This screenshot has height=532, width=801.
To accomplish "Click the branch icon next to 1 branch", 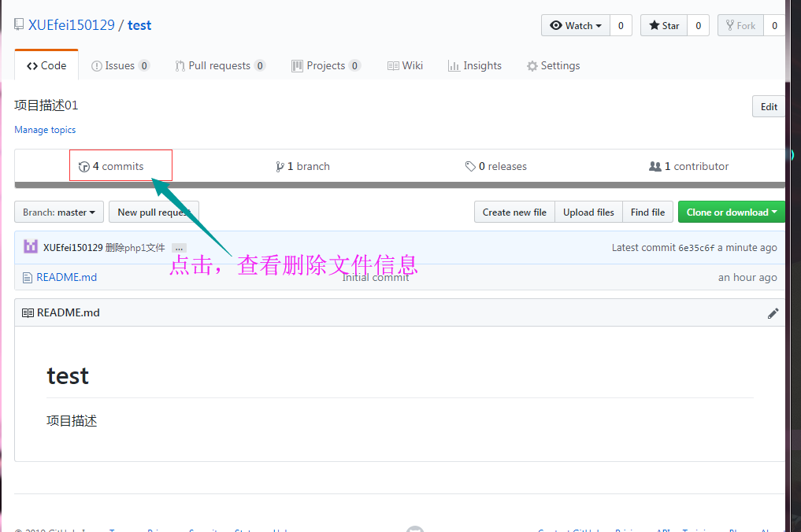I will (x=280, y=166).
